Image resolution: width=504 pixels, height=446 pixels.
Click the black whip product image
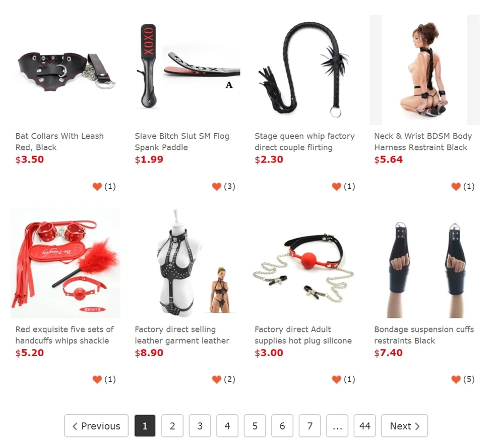(304, 70)
